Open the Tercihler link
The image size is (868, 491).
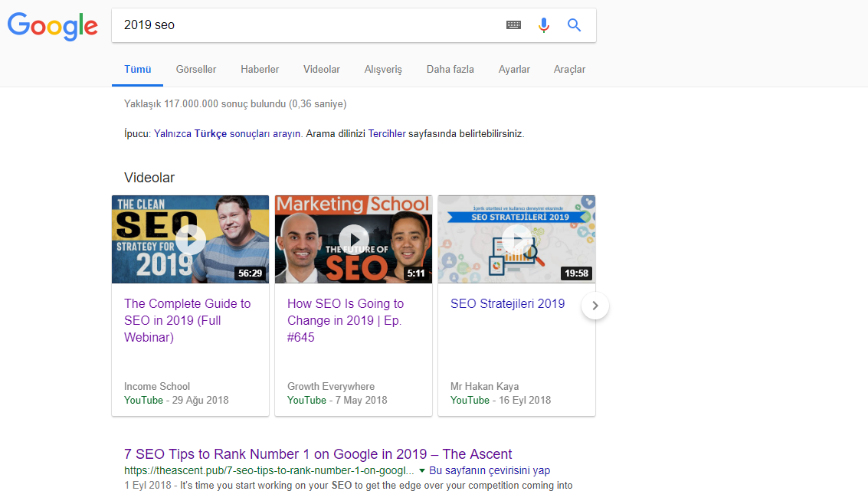(x=387, y=133)
